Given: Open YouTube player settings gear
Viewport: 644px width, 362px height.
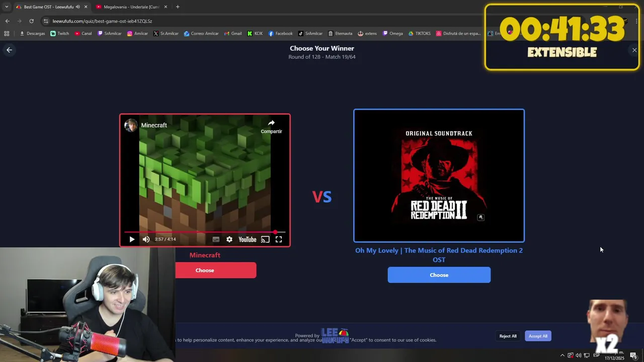Looking at the screenshot, I should (x=229, y=239).
